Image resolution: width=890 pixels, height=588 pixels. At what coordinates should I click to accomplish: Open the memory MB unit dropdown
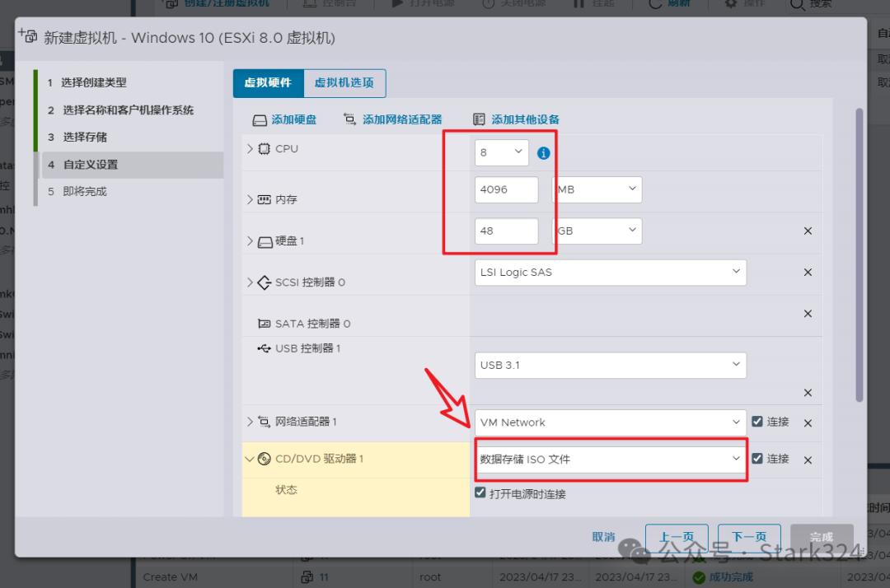pos(597,189)
